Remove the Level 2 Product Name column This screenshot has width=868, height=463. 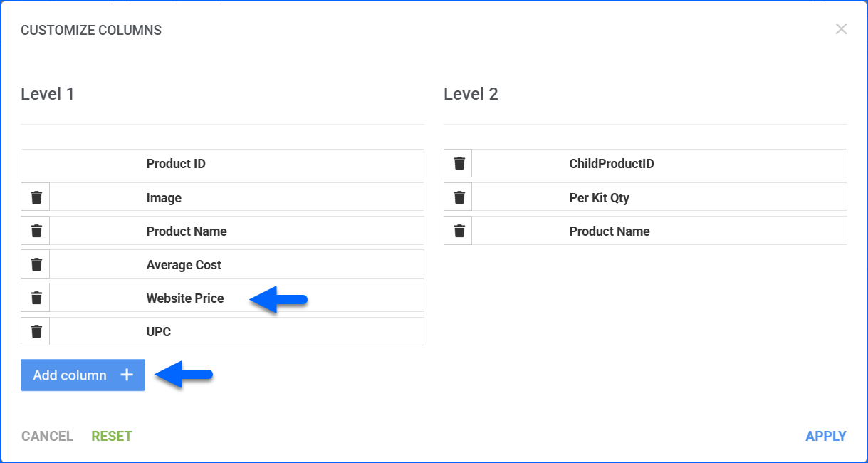459,231
